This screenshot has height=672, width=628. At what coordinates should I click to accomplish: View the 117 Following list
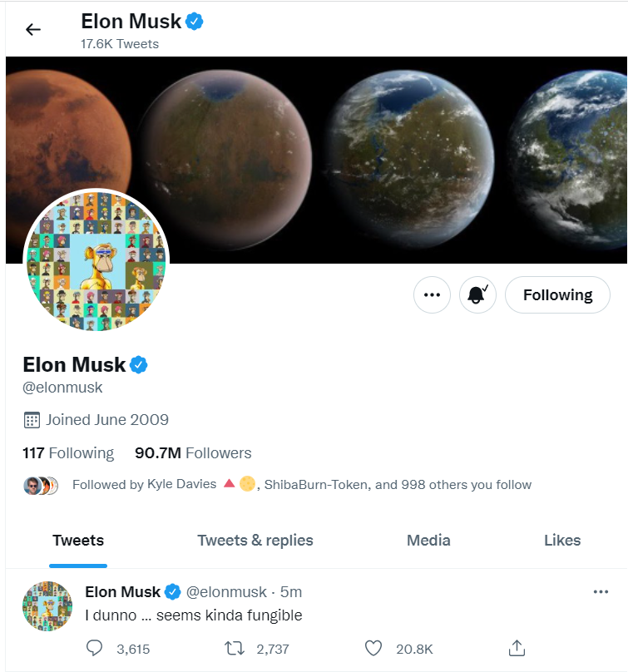pos(68,452)
